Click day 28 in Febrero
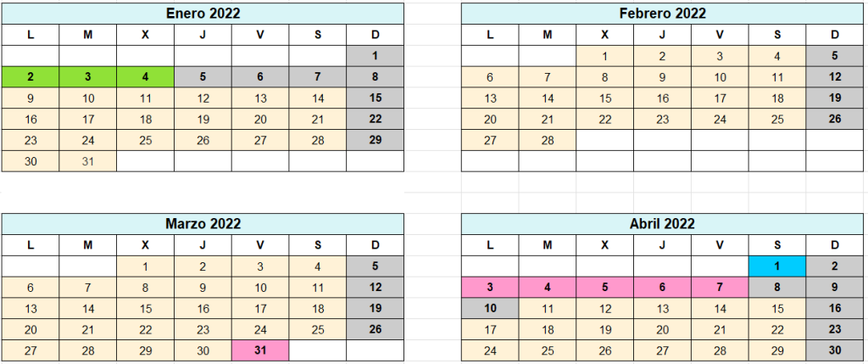Viewport: 868px width, 364px height. (x=548, y=140)
